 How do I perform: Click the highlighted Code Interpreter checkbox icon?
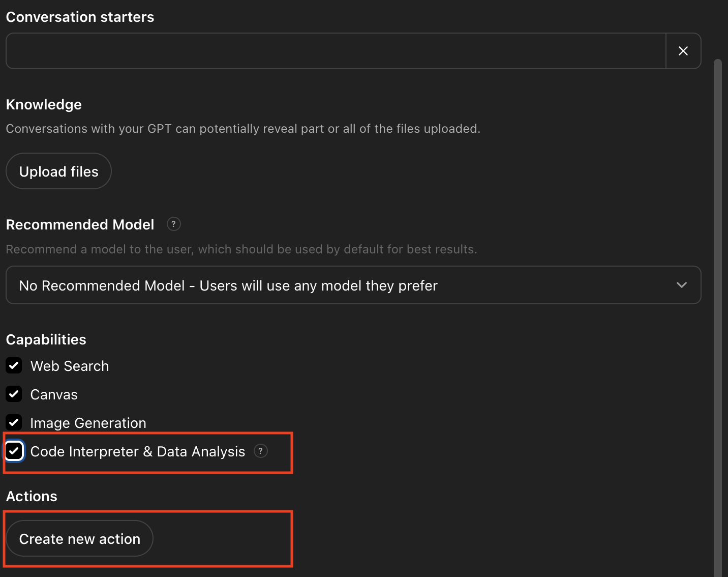(14, 451)
